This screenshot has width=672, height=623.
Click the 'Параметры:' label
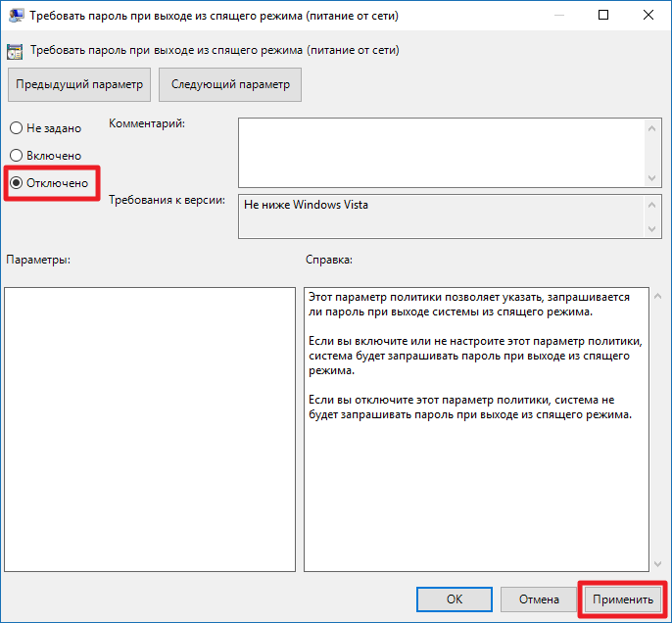(38, 260)
